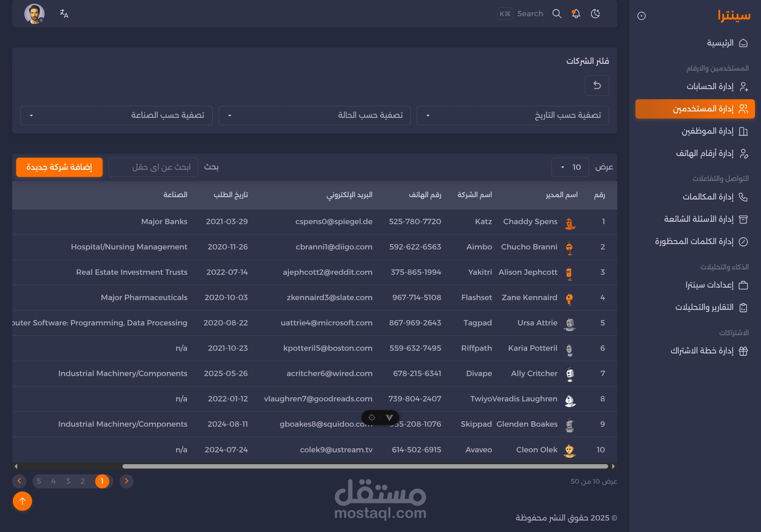Click the إضافة شركة جديدة button
The height and width of the screenshot is (532, 761).
click(59, 167)
